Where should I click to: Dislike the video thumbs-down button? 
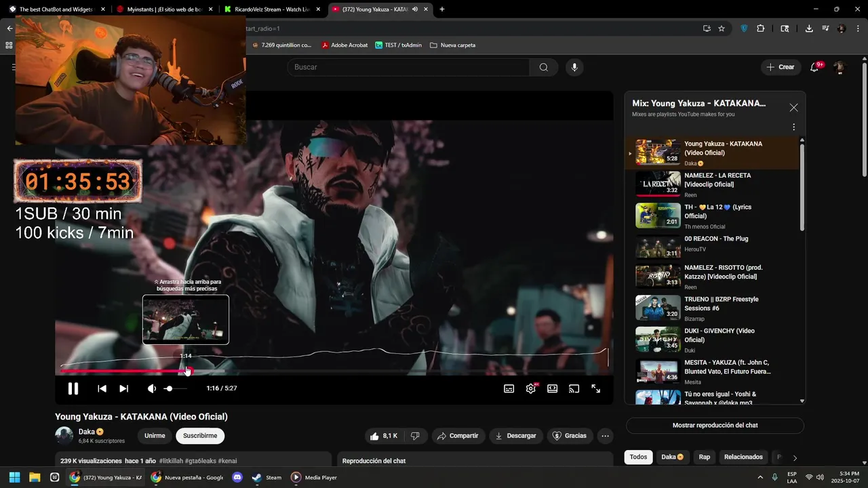[x=415, y=436]
